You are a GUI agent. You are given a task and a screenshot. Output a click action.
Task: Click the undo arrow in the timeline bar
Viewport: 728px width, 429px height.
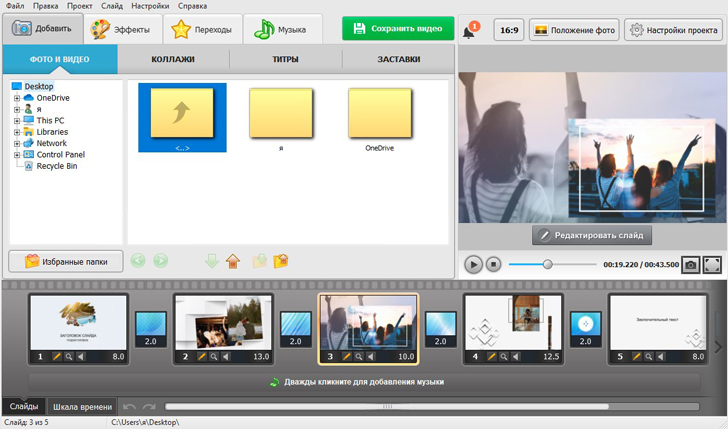pyautogui.click(x=129, y=407)
